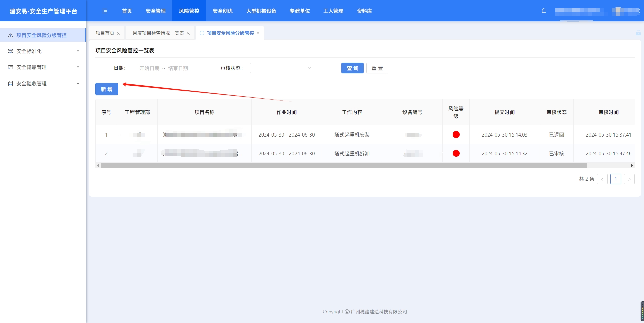Click the refresh icon on active tab
644x323 pixels.
202,33
